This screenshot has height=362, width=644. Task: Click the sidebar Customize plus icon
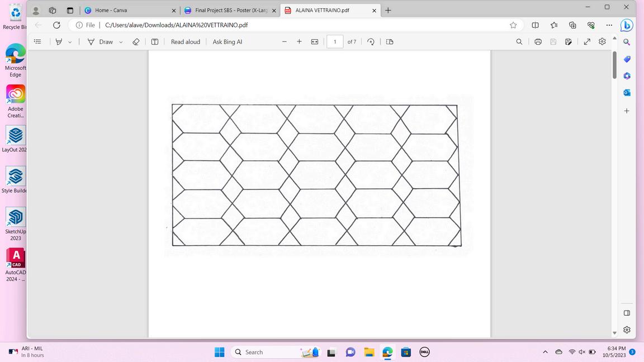tap(627, 111)
